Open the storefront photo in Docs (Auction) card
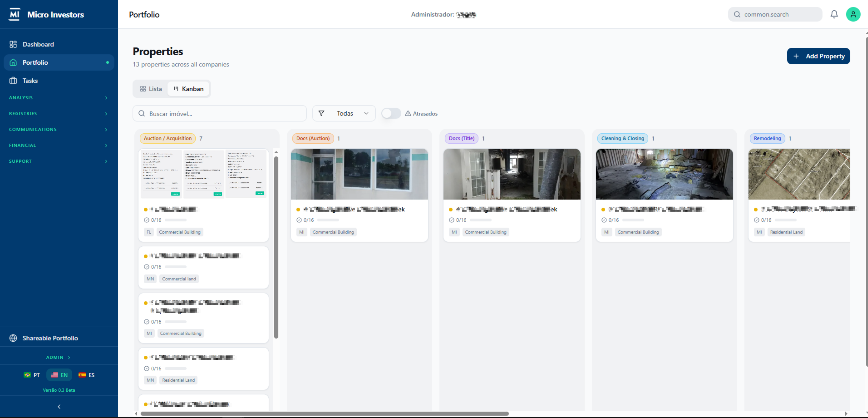This screenshot has width=868, height=418. pos(359,174)
